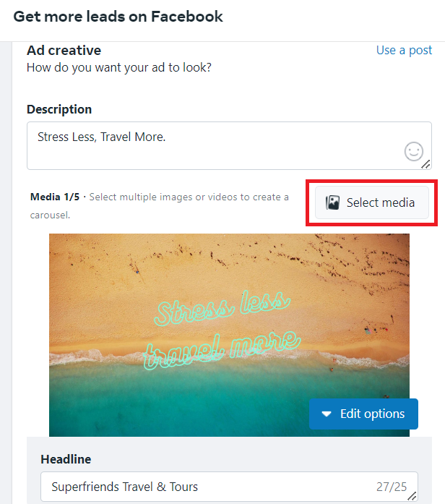Click the picture icon on Select media
This screenshot has height=504, width=445.
click(x=332, y=202)
